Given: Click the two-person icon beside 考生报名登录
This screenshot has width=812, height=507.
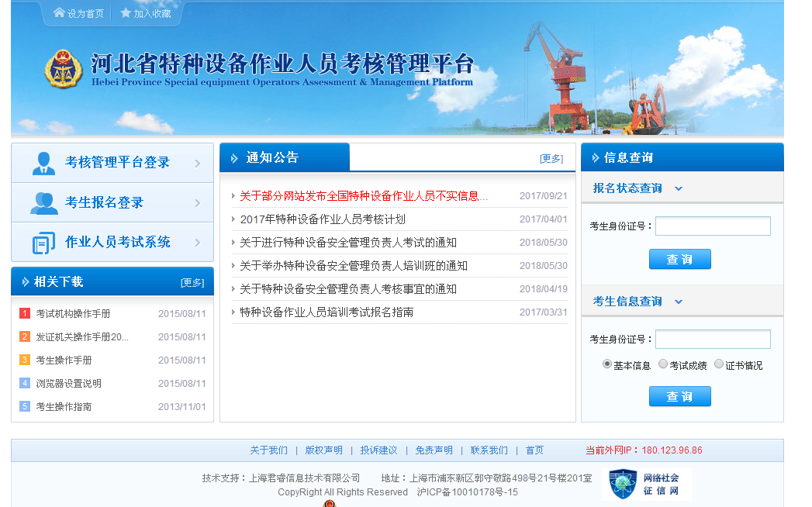Looking at the screenshot, I should tap(43, 203).
